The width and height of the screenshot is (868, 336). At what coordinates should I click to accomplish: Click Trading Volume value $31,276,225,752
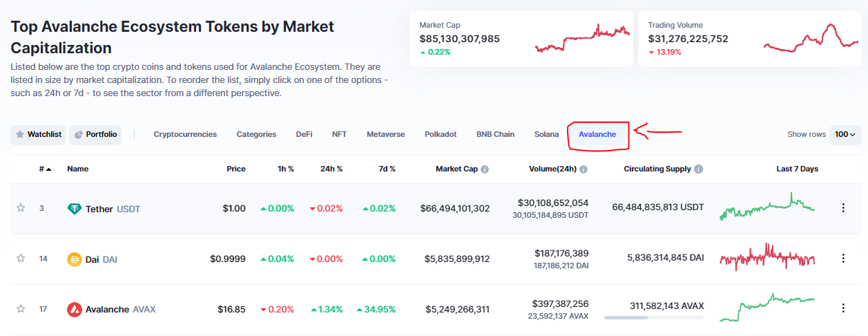click(x=688, y=39)
